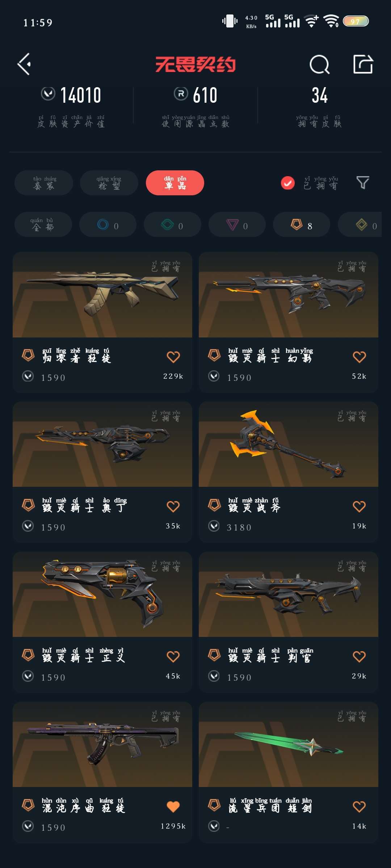Filter by blue circle tier icon

108,225
